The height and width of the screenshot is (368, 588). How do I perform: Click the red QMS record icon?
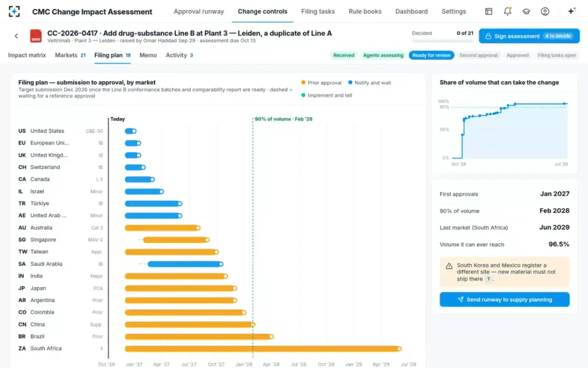tap(36, 36)
